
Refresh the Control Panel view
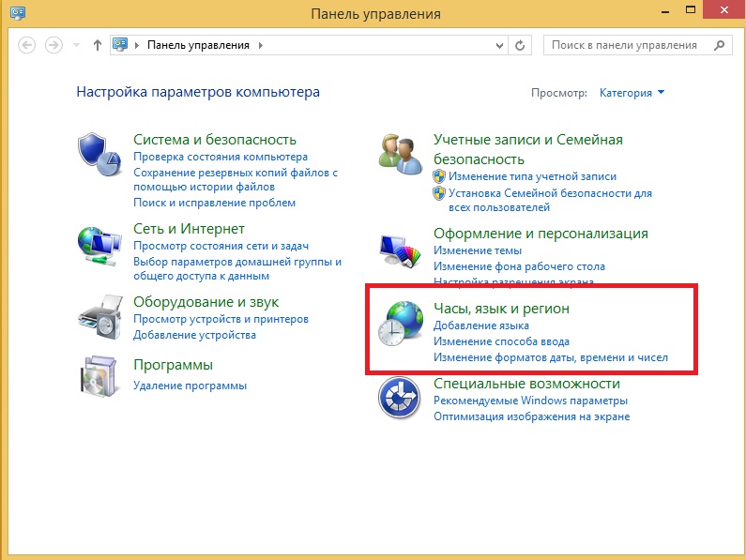pos(520,45)
